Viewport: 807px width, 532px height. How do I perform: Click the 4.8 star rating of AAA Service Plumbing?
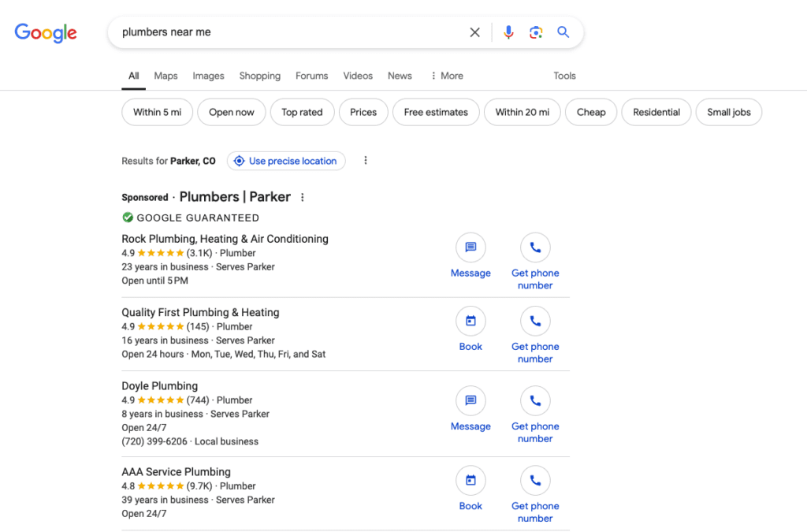pos(153,486)
